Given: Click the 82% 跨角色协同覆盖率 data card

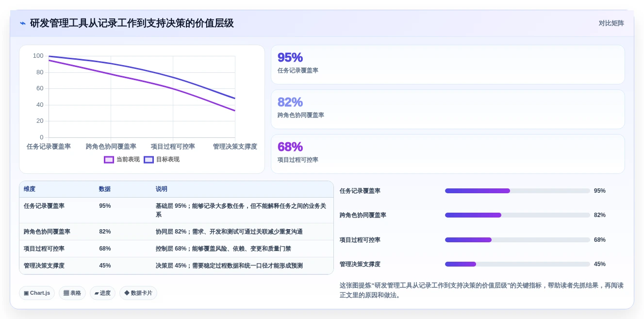Looking at the screenshot, I should tap(447, 109).
